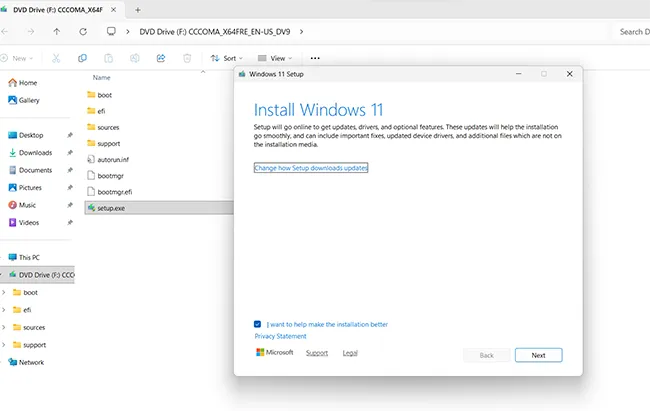Screen dimensions: 650x411
Task: Open the Privacy Statement link
Action: [280, 336]
